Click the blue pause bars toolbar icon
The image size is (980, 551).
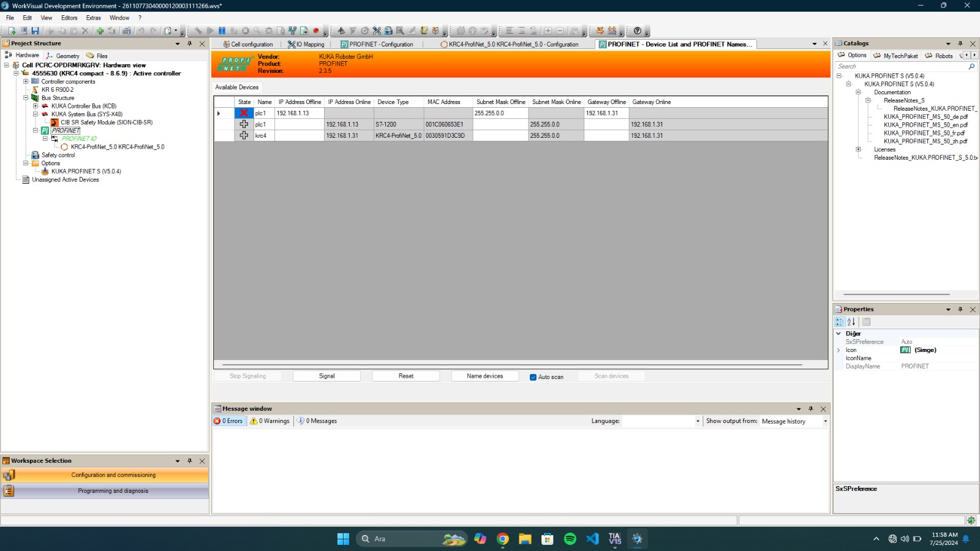click(x=222, y=31)
